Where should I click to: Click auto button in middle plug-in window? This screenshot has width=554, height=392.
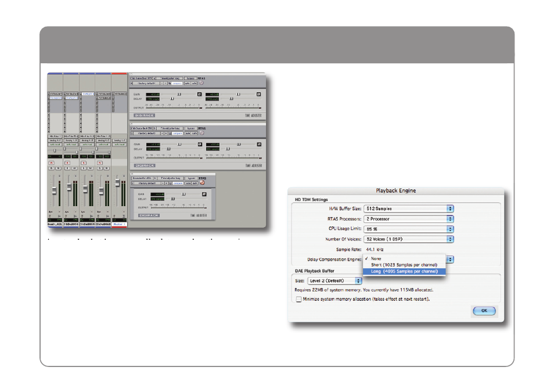click(188, 133)
